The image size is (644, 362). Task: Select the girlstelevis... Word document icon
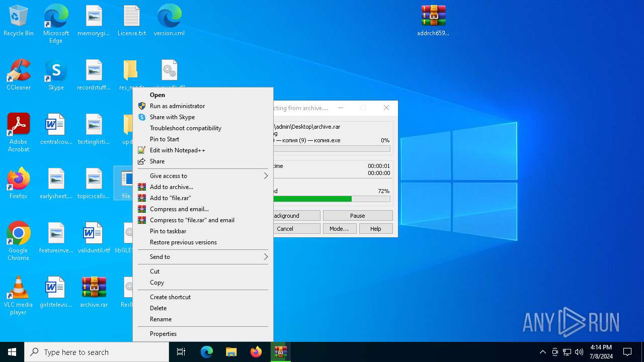click(56, 293)
